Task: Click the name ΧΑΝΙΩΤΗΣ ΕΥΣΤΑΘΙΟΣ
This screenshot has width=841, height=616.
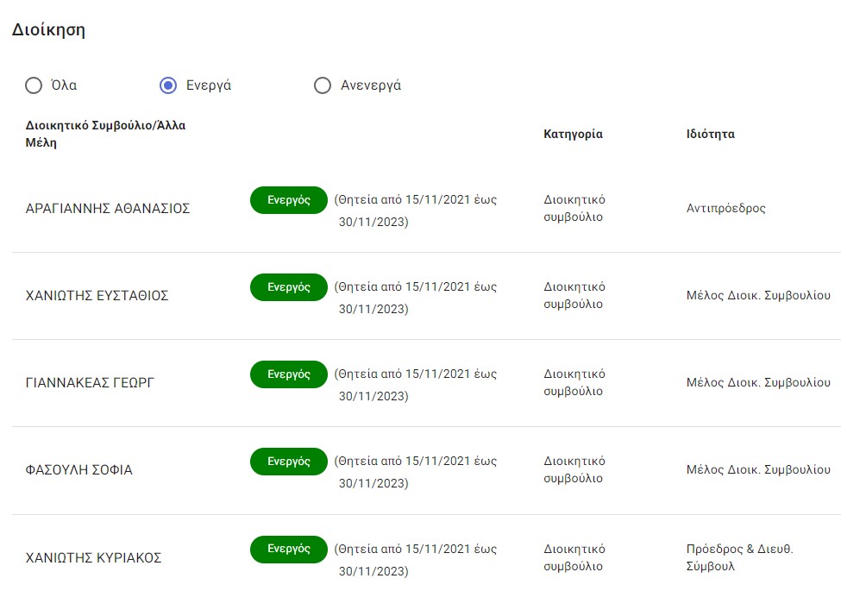Action: (97, 296)
